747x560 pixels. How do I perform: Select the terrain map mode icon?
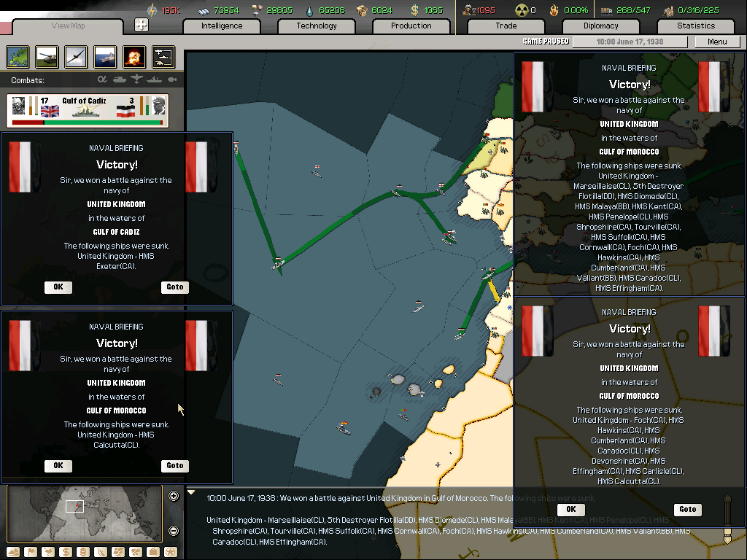coord(18,56)
